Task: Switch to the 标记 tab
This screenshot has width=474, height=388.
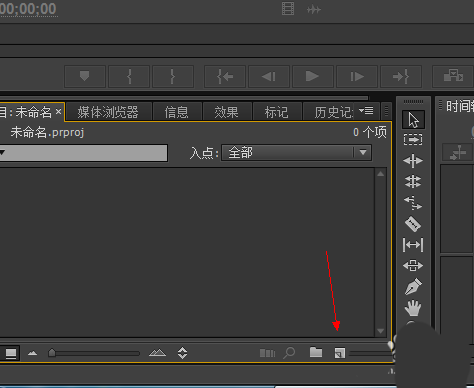Action: pyautogui.click(x=277, y=112)
